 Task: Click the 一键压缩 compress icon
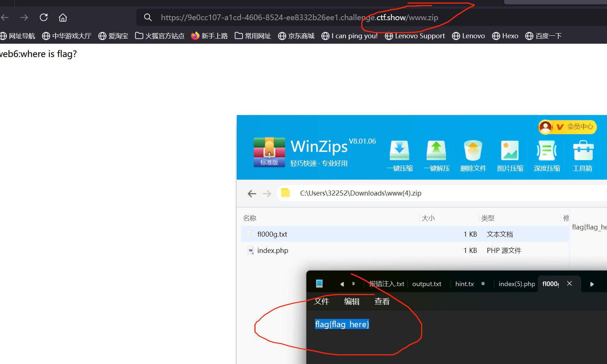399,151
